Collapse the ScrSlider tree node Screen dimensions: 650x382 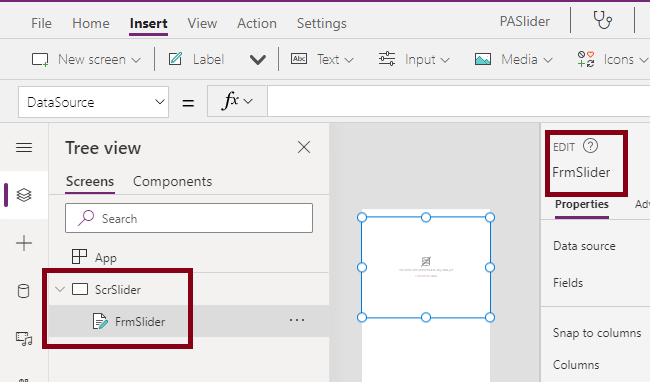[x=60, y=289]
